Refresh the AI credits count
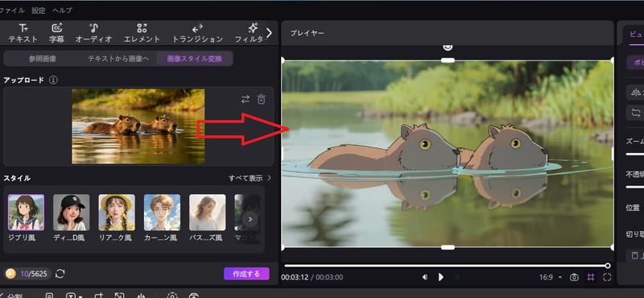644x298 pixels. [x=60, y=274]
